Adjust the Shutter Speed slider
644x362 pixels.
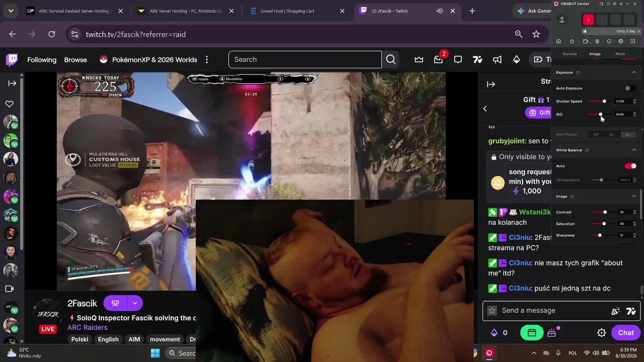click(x=599, y=102)
